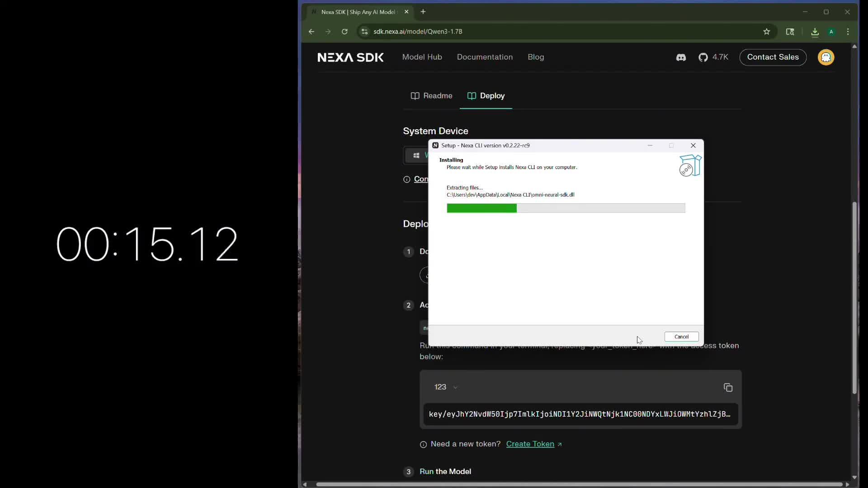This screenshot has width=868, height=488.
Task: Click the installation progress bar
Action: [566, 208]
